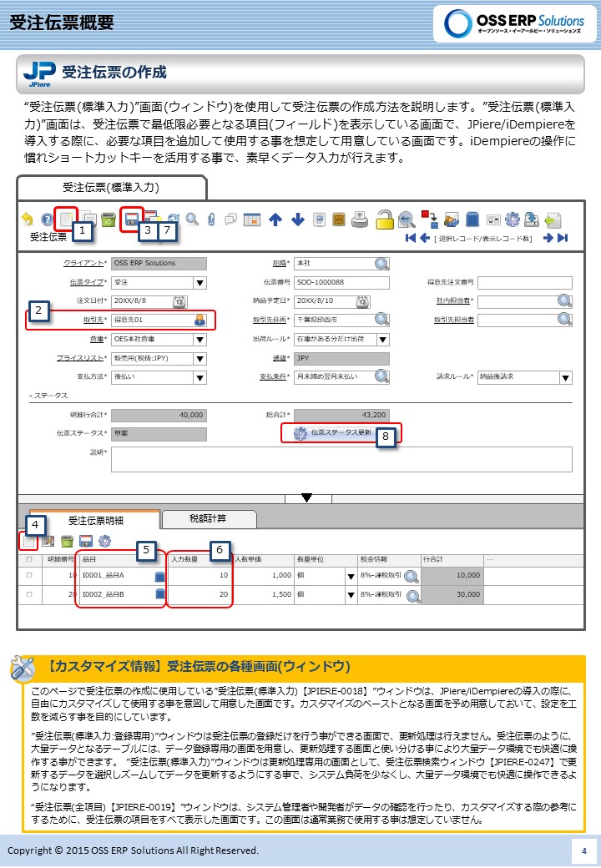The height and width of the screenshot is (868, 601).
Task: Select the 受注伝票(標準入力) window tab
Action: (x=111, y=187)
